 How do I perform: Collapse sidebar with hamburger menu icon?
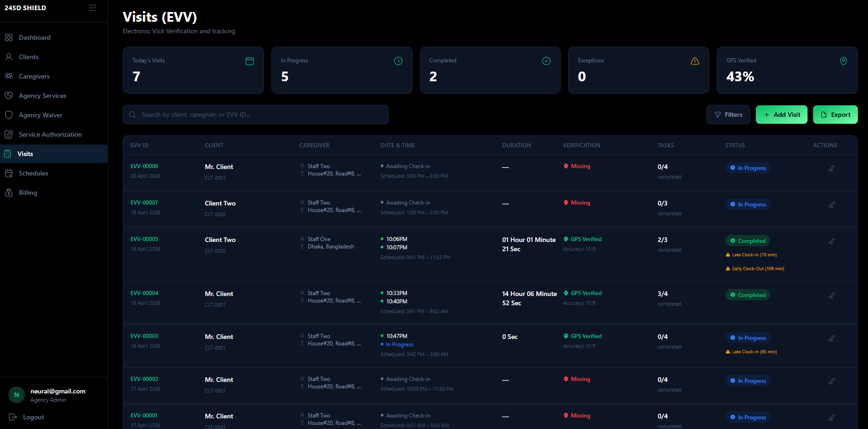point(93,8)
